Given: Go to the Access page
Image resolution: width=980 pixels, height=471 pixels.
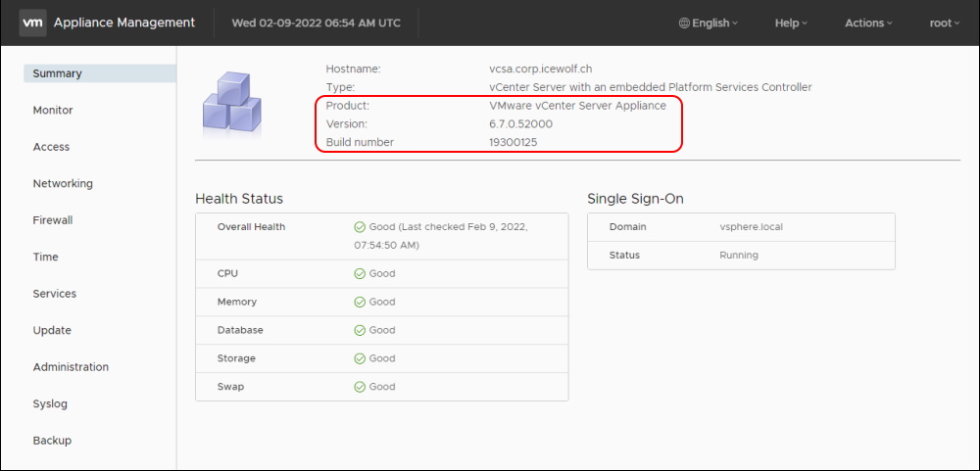Looking at the screenshot, I should (51, 147).
